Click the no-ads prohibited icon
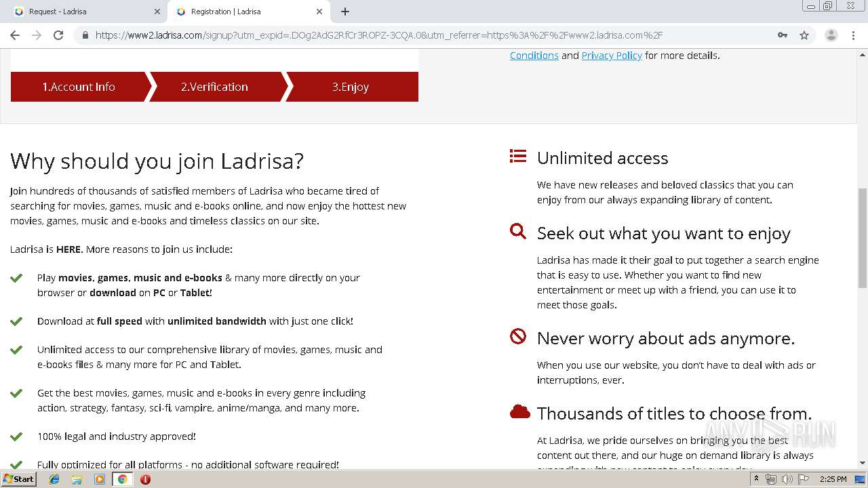The height and width of the screenshot is (488, 868). click(x=518, y=336)
